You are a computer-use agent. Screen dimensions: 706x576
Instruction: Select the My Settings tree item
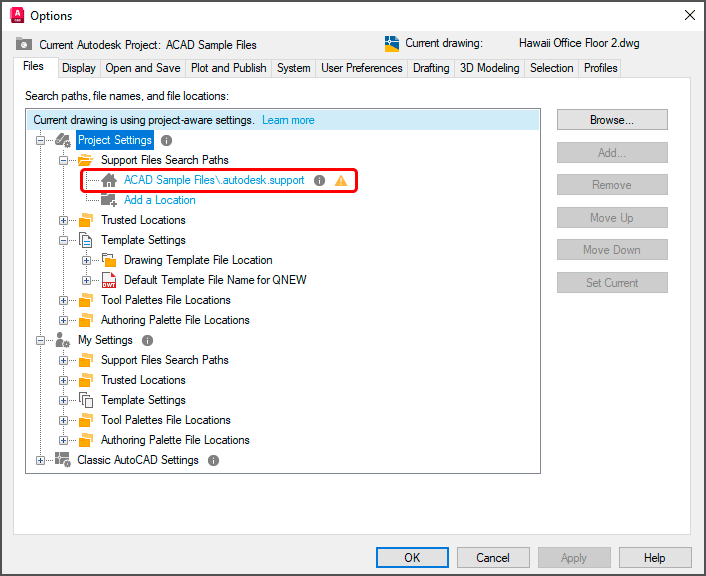point(105,340)
